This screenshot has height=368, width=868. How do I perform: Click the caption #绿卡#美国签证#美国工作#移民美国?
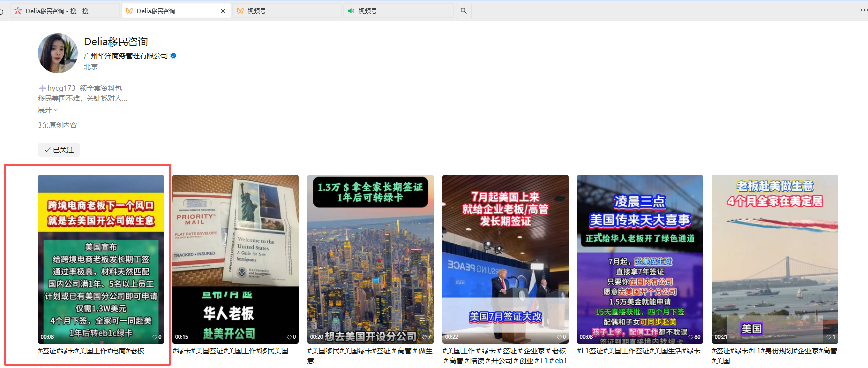230,351
